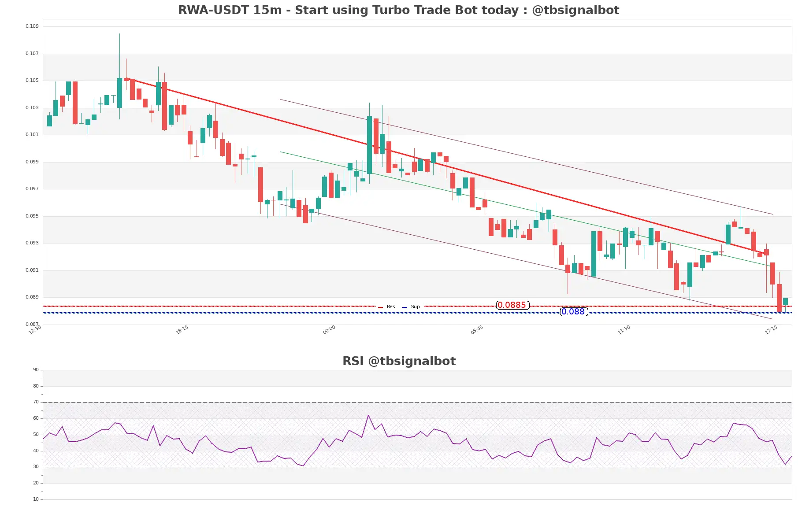Click the RWA-USDT 15m chart title

(398, 10)
